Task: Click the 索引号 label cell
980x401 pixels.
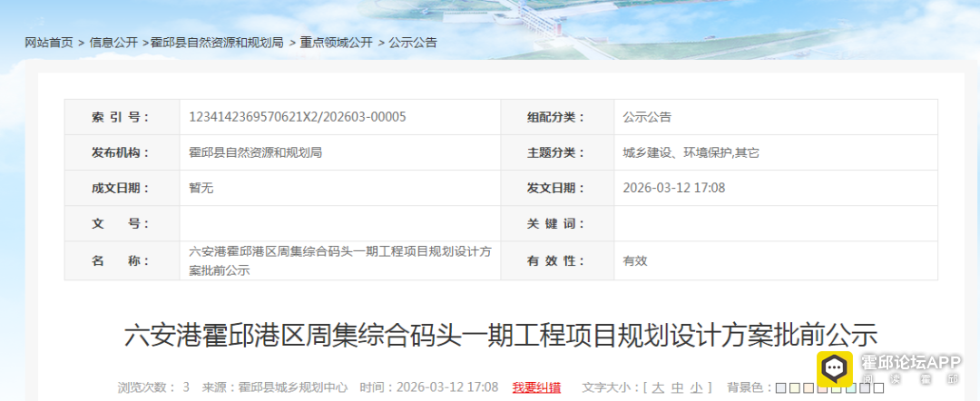Action: coord(122,117)
